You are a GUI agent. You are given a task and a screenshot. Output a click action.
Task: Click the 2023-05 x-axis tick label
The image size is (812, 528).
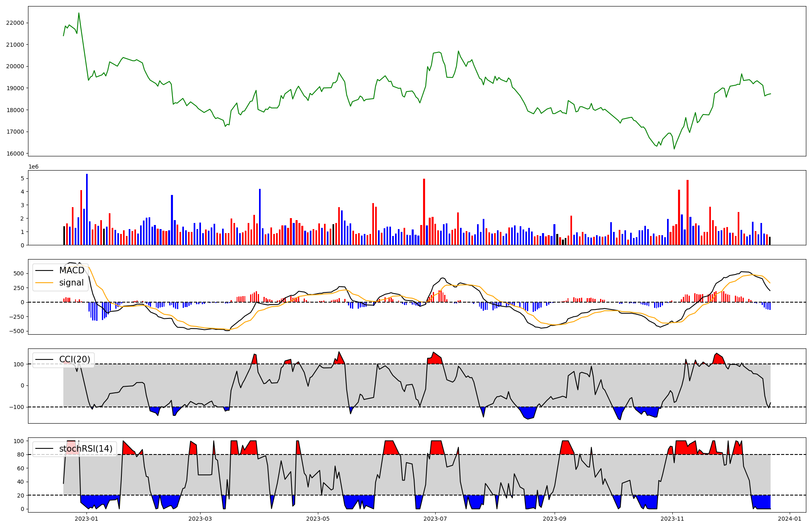[318, 519]
